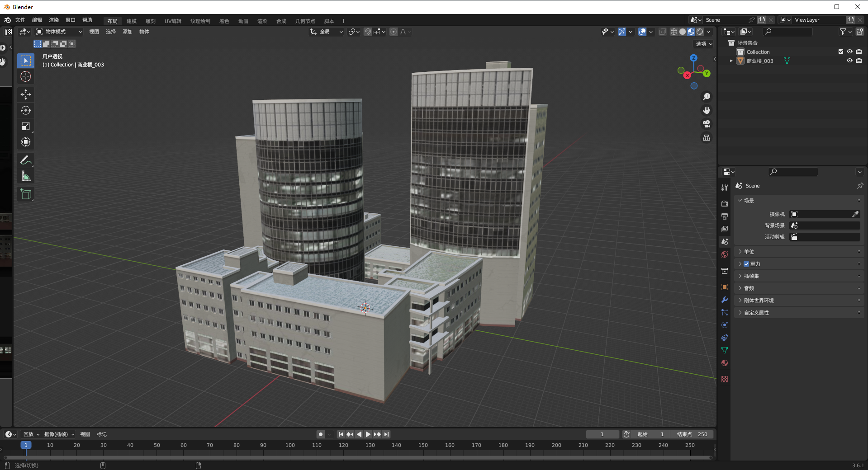Toggle camera view in viewport
The height and width of the screenshot is (470, 868).
point(706,124)
